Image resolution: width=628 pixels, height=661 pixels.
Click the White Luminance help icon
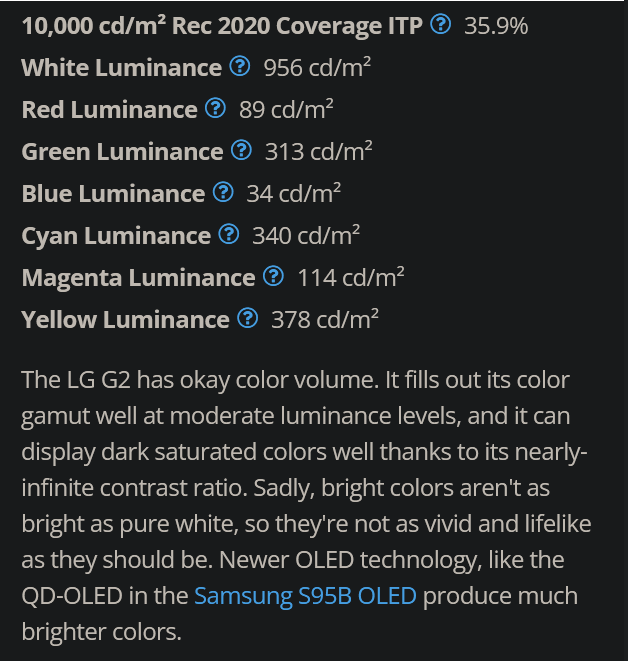[239, 67]
